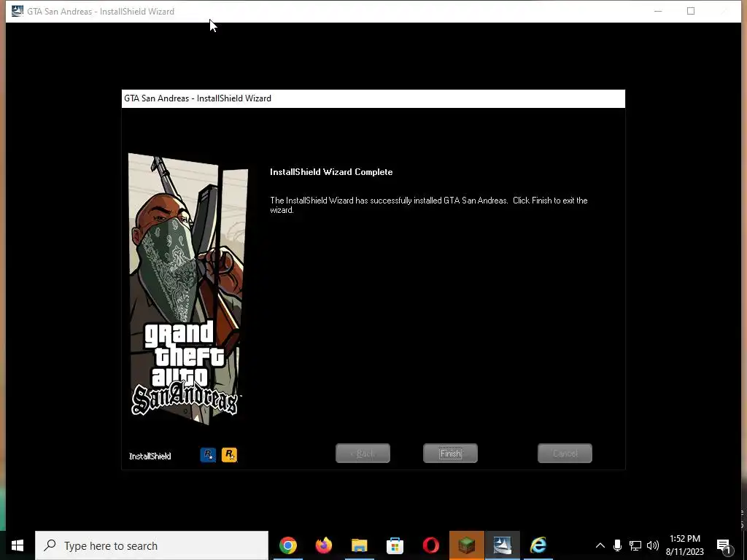Maximize the InstallShield Wizard window
This screenshot has width=747, height=560.
point(691,11)
